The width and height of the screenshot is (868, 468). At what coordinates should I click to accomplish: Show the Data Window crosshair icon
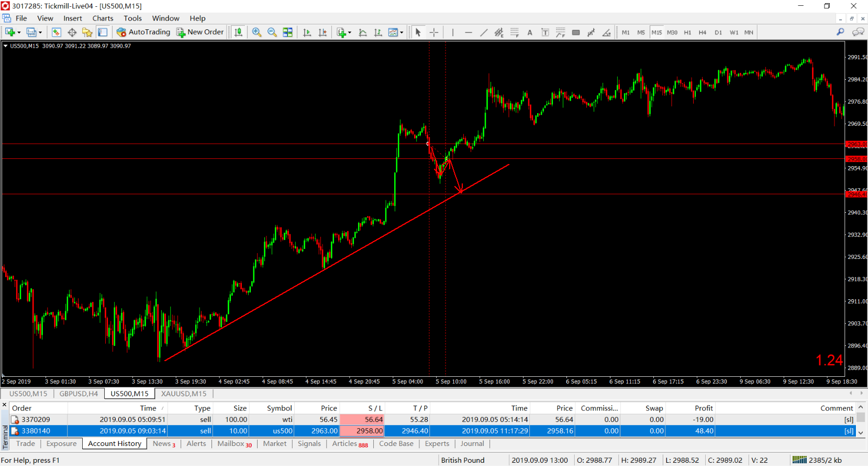point(72,32)
